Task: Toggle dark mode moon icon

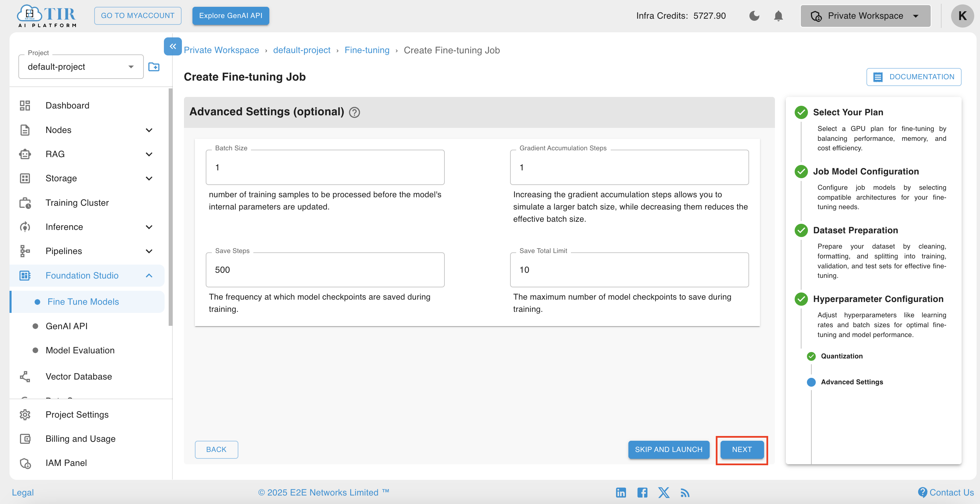Action: [x=754, y=16]
